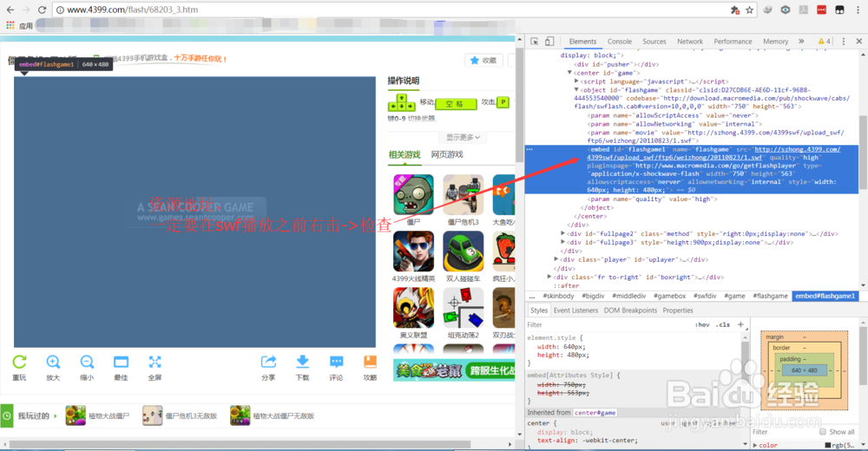Toggle the :hov element state panel

[x=702, y=325]
